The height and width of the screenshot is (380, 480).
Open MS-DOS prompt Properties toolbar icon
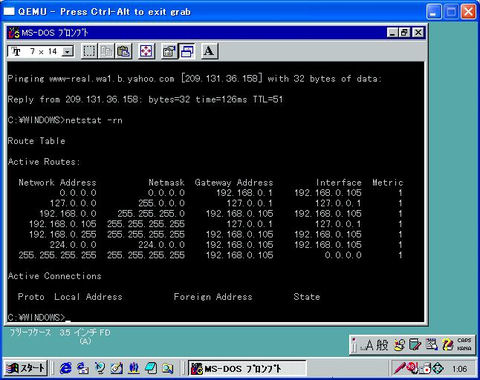[x=169, y=51]
